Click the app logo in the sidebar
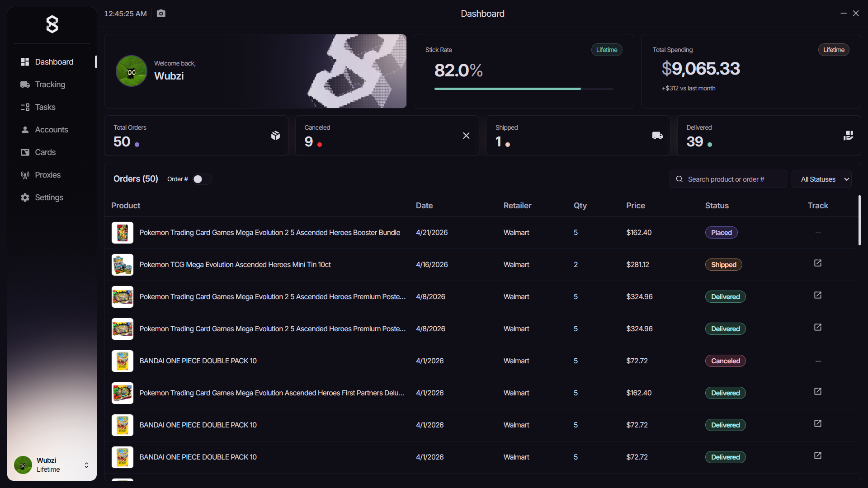The image size is (868, 488). [52, 24]
